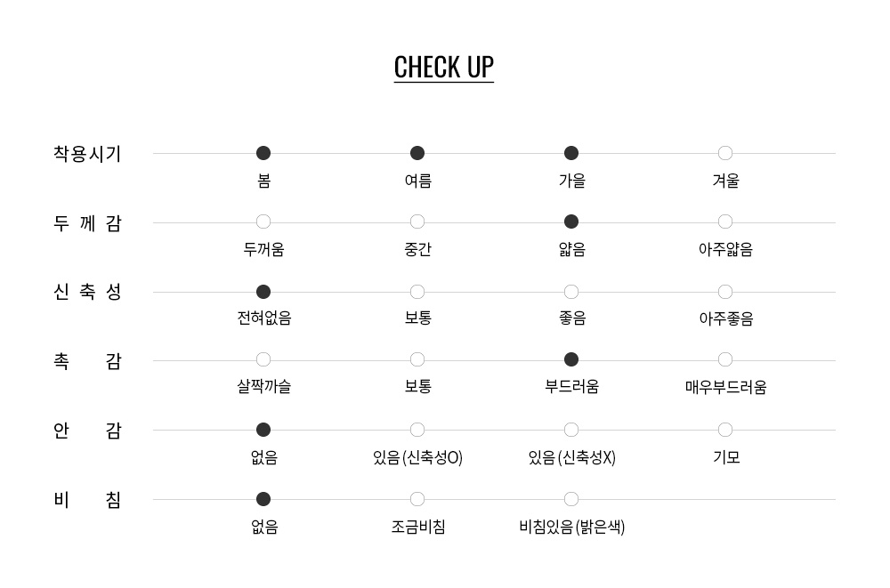The height and width of the screenshot is (588, 890).
Task: Pick the 살짝까슬 texture radio dot
Action: 263,359
